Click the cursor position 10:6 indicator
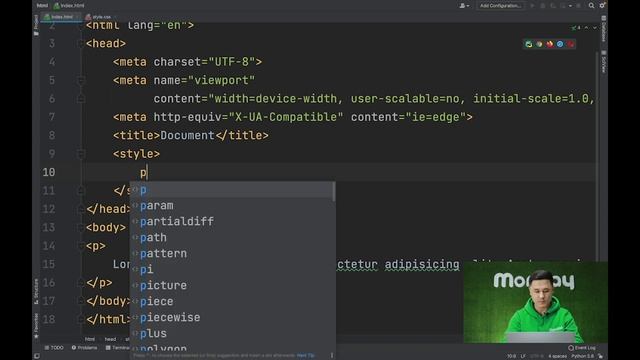 [x=512, y=356]
